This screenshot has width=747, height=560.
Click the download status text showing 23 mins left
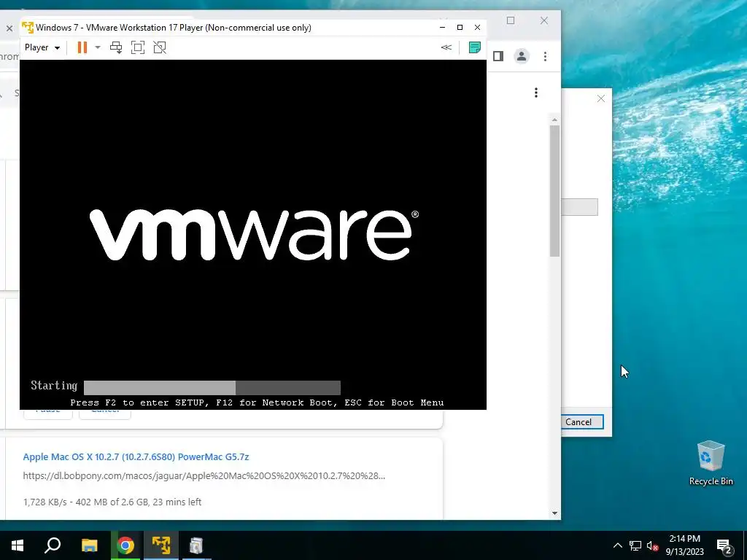[x=112, y=502]
